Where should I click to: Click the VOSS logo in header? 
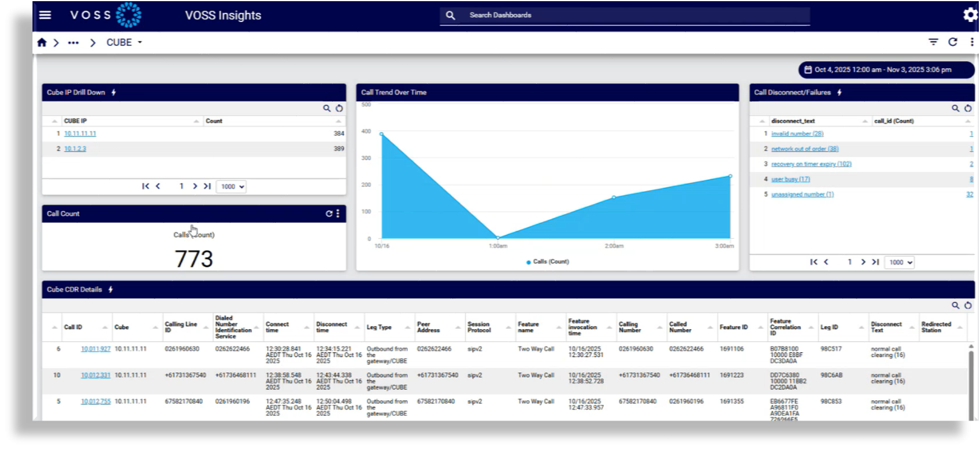point(106,15)
